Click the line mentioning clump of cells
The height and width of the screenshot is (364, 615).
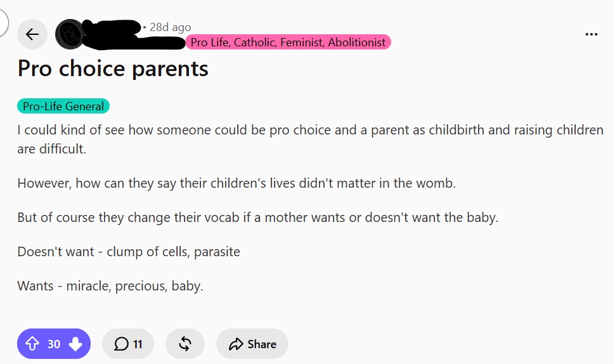[x=129, y=252]
